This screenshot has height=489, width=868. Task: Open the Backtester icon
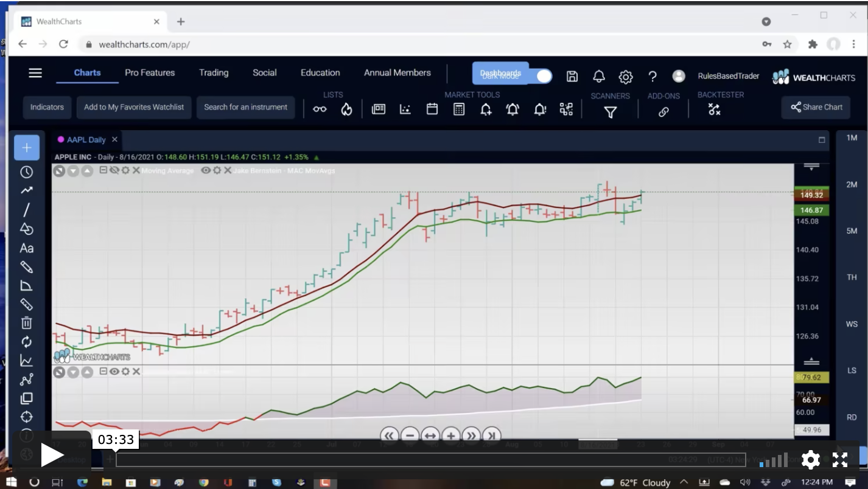[x=715, y=110]
